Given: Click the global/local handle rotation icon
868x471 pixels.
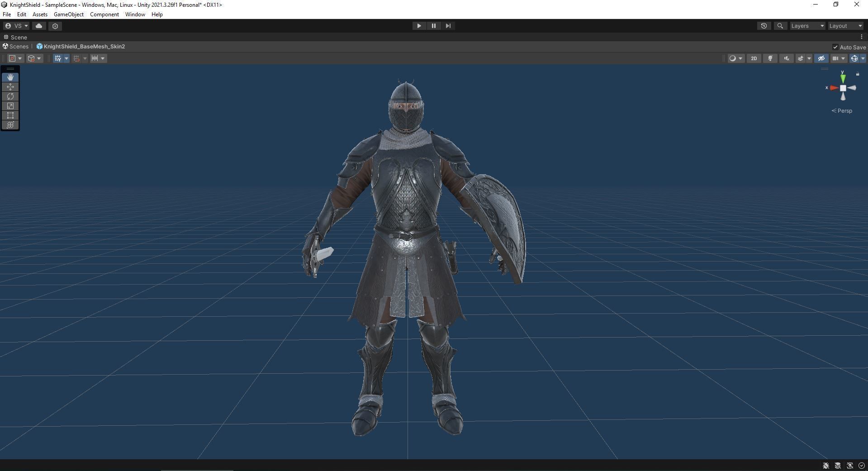Looking at the screenshot, I should (34, 58).
